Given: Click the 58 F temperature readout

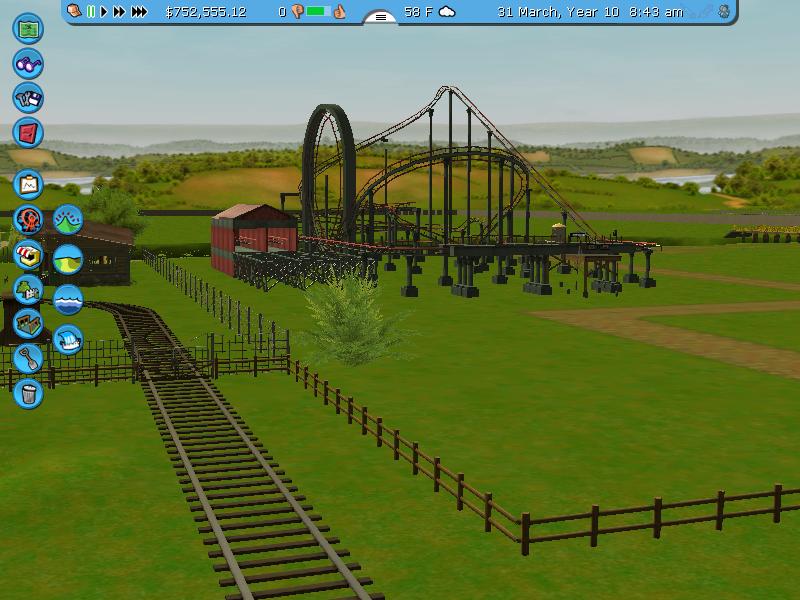Looking at the screenshot, I should tap(419, 12).
